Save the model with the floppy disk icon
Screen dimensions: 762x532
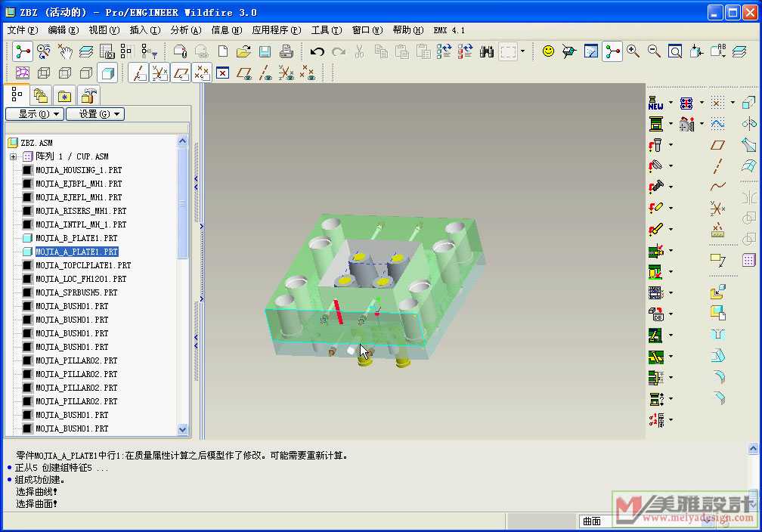click(x=265, y=51)
